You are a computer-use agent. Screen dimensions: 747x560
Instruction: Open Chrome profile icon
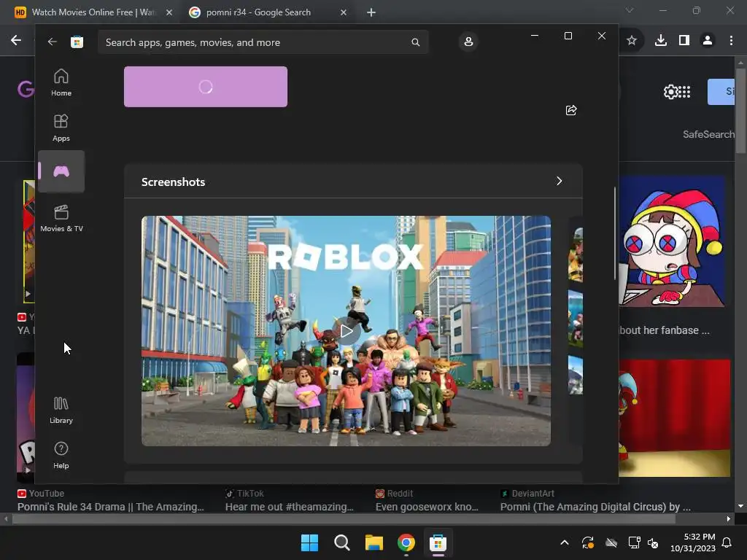pos(708,41)
